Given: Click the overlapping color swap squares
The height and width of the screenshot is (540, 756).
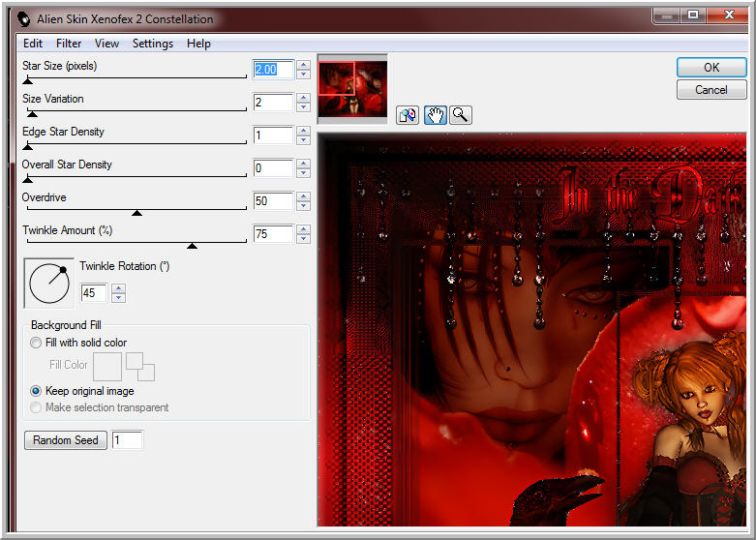Looking at the screenshot, I should (139, 367).
